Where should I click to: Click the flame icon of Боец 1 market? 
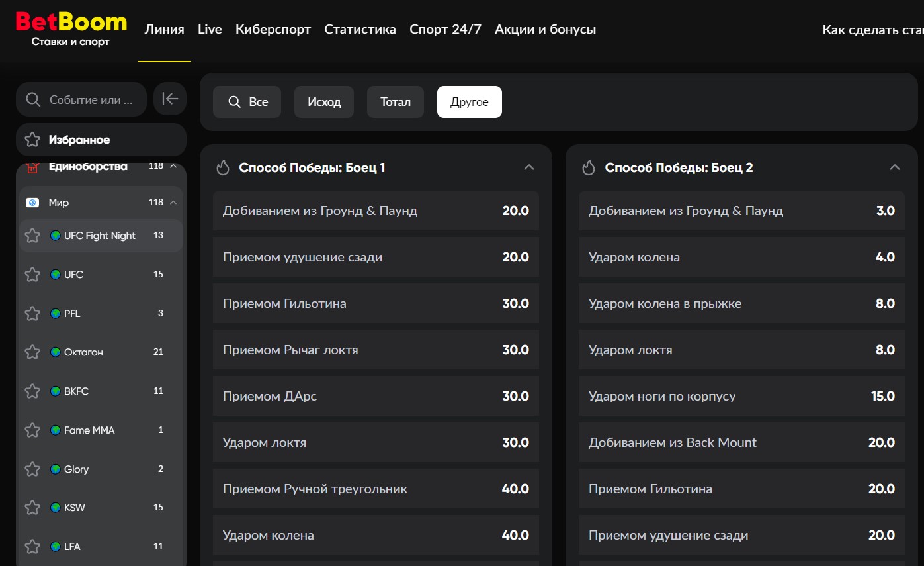223,167
